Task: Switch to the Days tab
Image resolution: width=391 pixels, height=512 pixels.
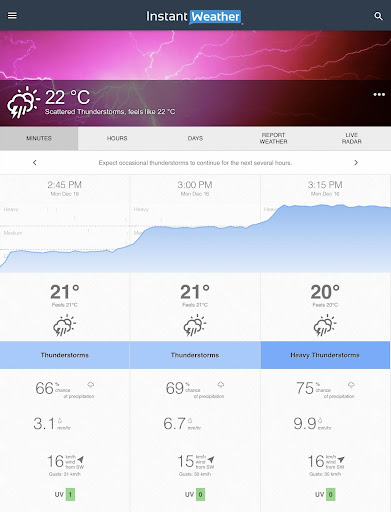Action: (195, 138)
